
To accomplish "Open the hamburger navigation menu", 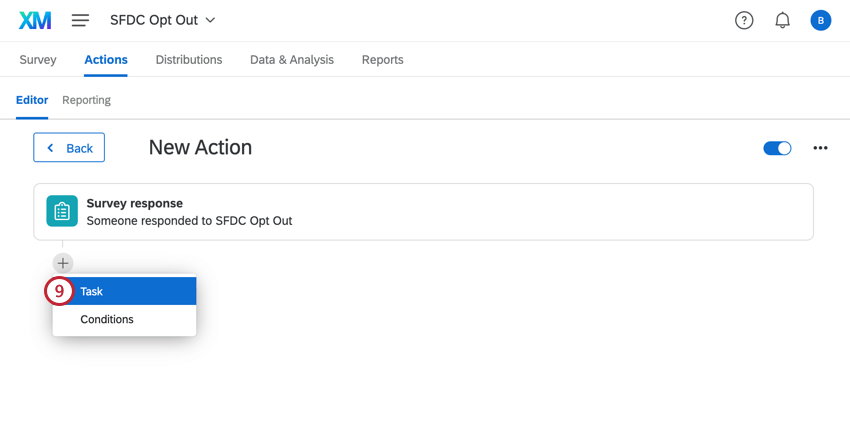I will 80,20.
